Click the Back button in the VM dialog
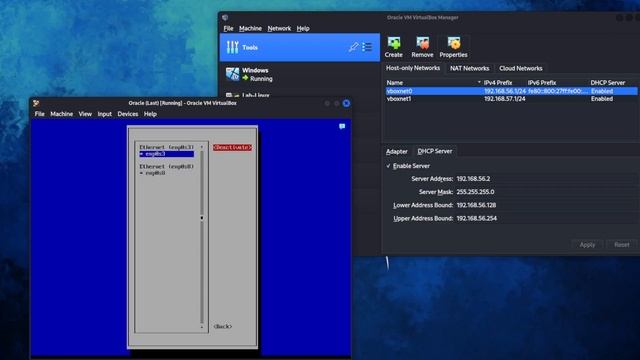Viewport: 640px width, 360px height. pos(223,327)
